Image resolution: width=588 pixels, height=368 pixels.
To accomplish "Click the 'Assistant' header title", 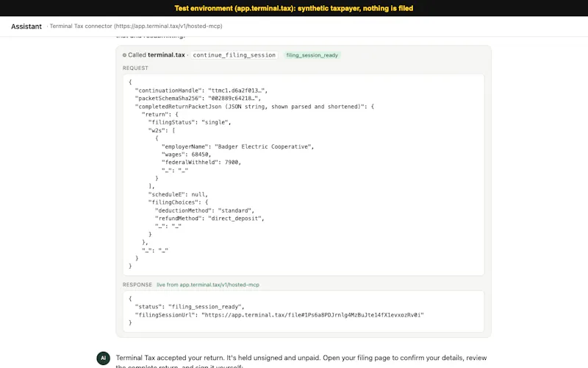I will pos(26,26).
